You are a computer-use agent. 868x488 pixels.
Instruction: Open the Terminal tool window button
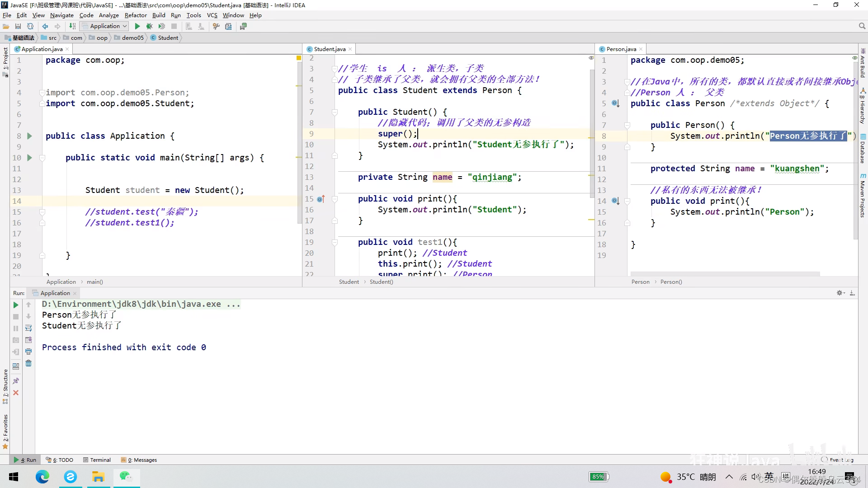coord(97,460)
